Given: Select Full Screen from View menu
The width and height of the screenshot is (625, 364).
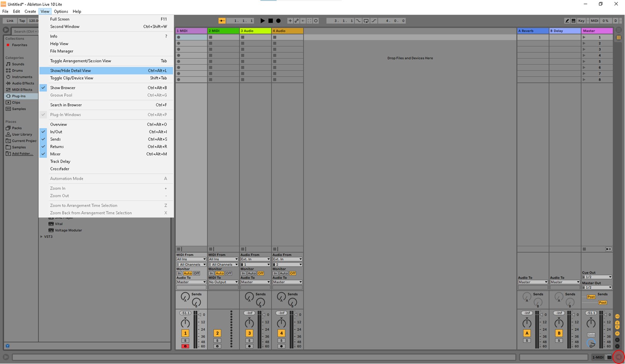Looking at the screenshot, I should (106, 19).
